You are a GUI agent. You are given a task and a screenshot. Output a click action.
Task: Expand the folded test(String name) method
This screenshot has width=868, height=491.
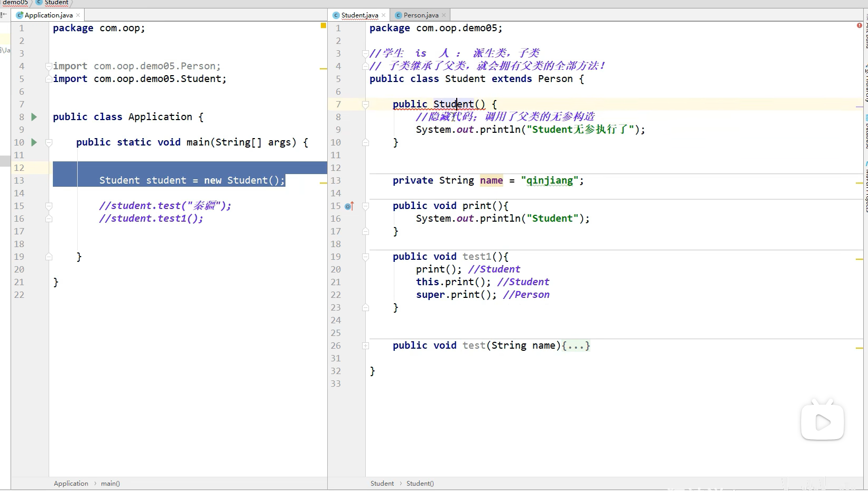click(x=365, y=345)
